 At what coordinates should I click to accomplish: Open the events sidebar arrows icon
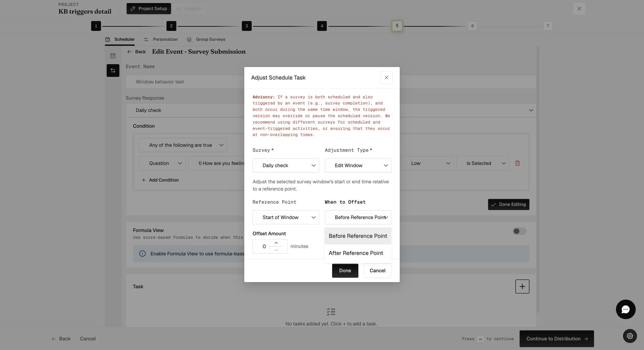[x=113, y=70]
